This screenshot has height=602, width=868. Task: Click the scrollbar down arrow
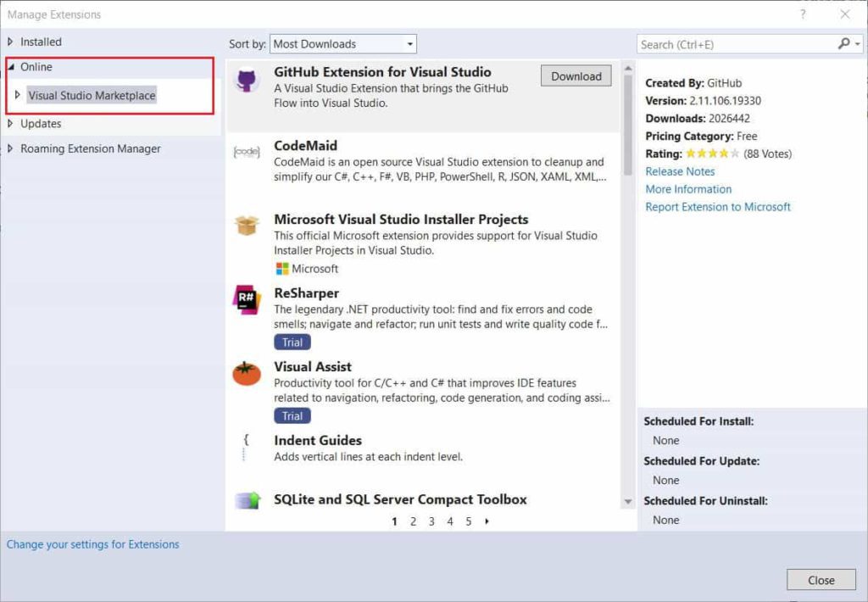628,501
